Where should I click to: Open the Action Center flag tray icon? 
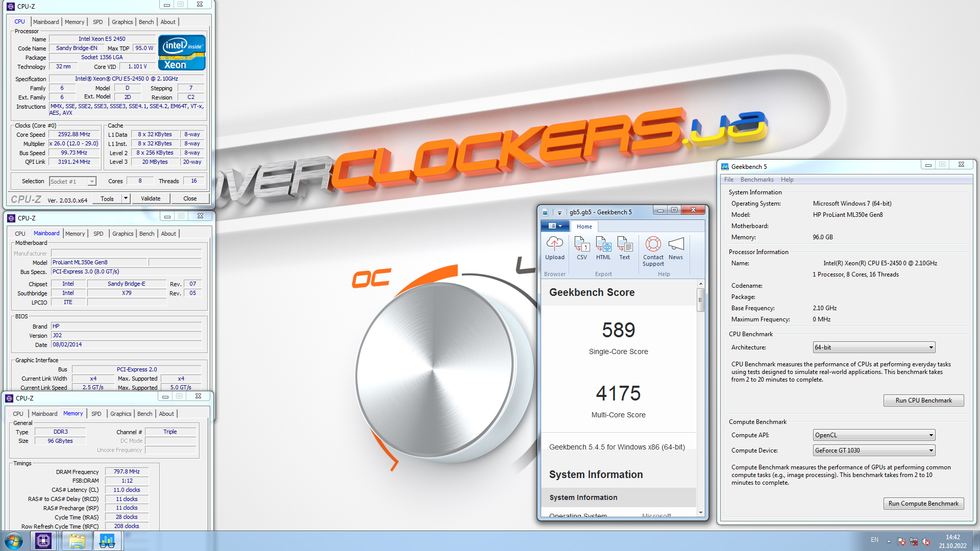(901, 541)
